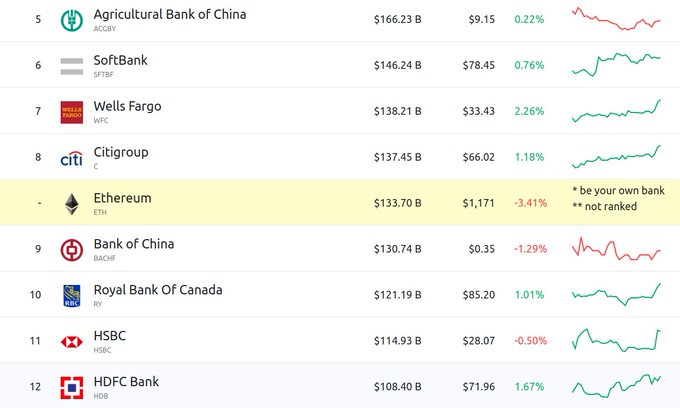Open the Citigroup company page

121,152
